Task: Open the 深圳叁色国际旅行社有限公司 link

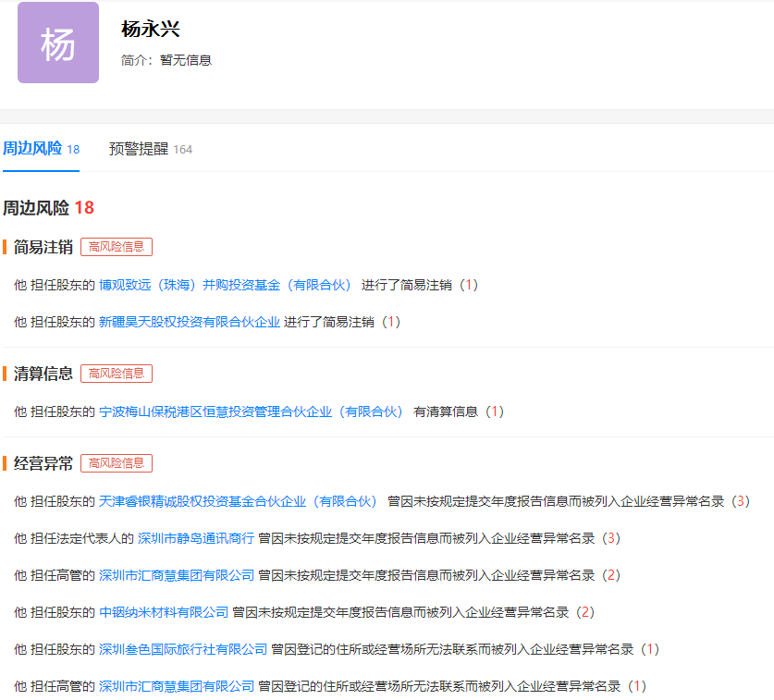Action: pyautogui.click(x=182, y=649)
